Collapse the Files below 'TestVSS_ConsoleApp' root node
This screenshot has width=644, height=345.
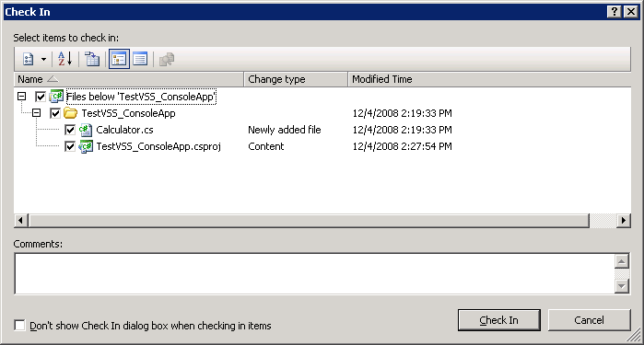point(22,97)
